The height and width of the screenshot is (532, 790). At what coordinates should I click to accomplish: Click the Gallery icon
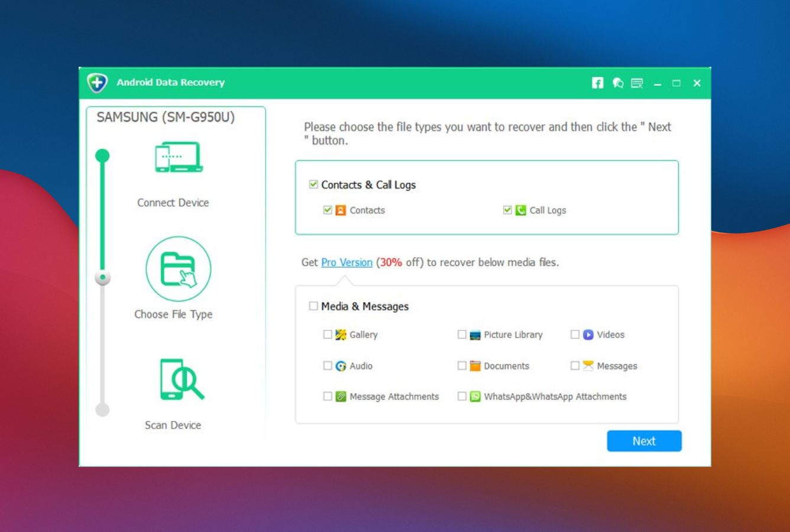(341, 335)
